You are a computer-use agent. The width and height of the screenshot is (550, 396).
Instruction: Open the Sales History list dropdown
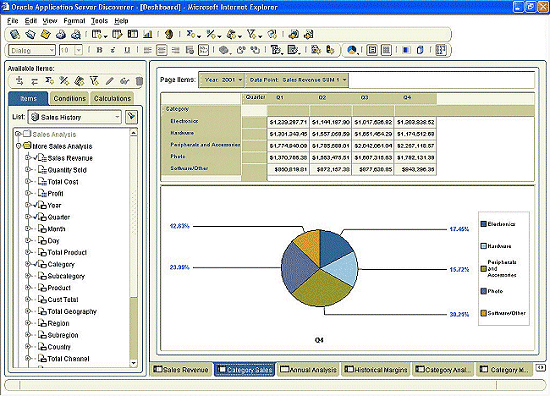pyautogui.click(x=117, y=117)
